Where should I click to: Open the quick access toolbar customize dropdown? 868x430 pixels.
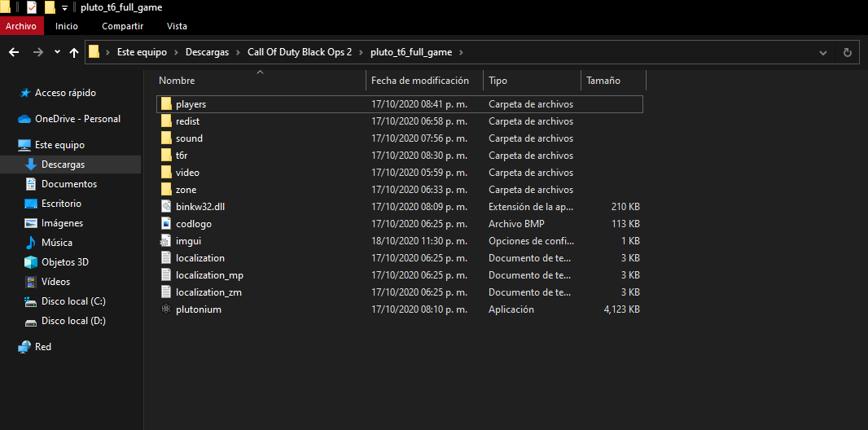point(65,8)
